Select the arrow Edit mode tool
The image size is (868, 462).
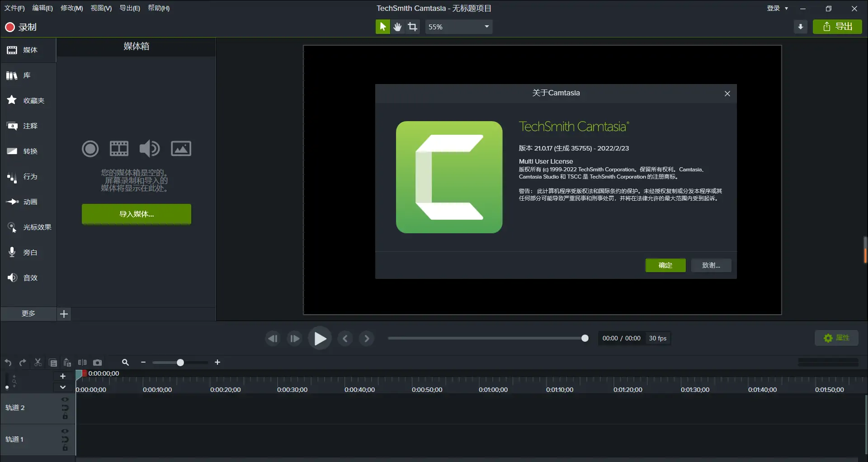coord(382,27)
